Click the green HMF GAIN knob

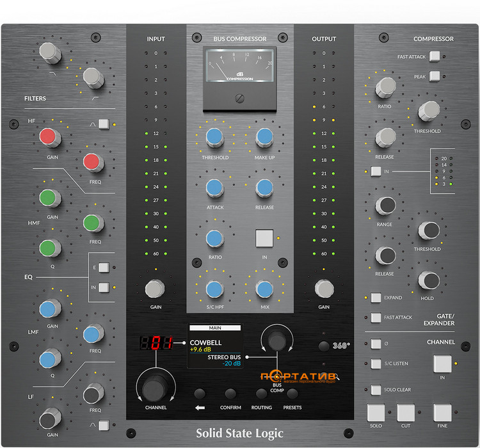pos(50,198)
